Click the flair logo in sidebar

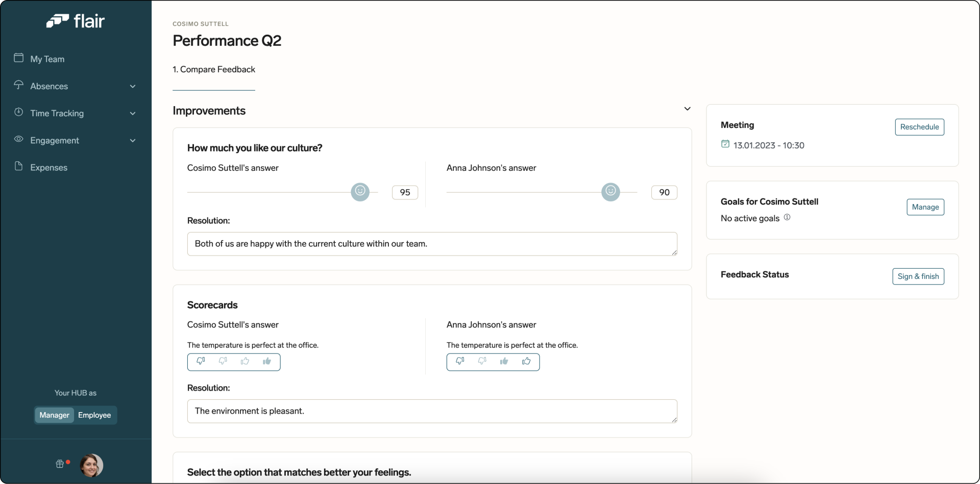tap(76, 20)
